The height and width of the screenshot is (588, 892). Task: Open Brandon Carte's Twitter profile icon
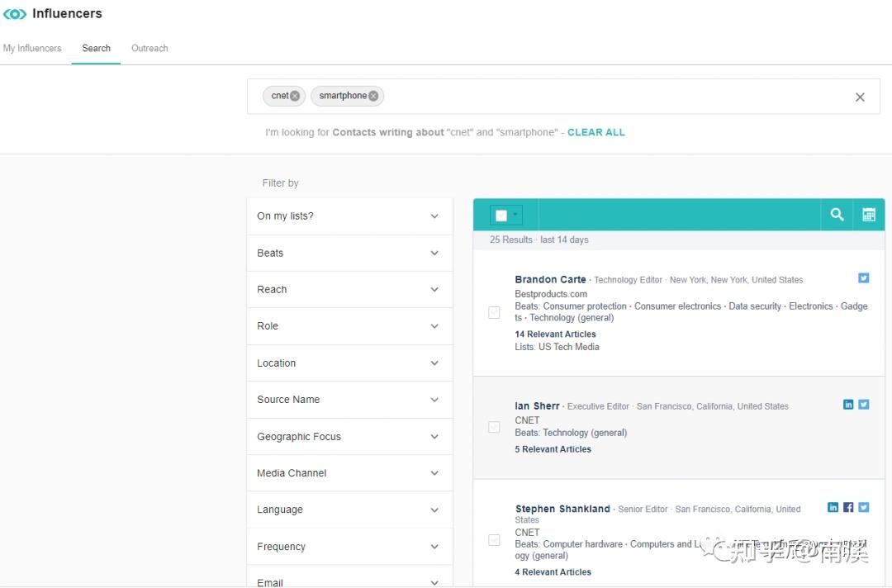[864, 278]
